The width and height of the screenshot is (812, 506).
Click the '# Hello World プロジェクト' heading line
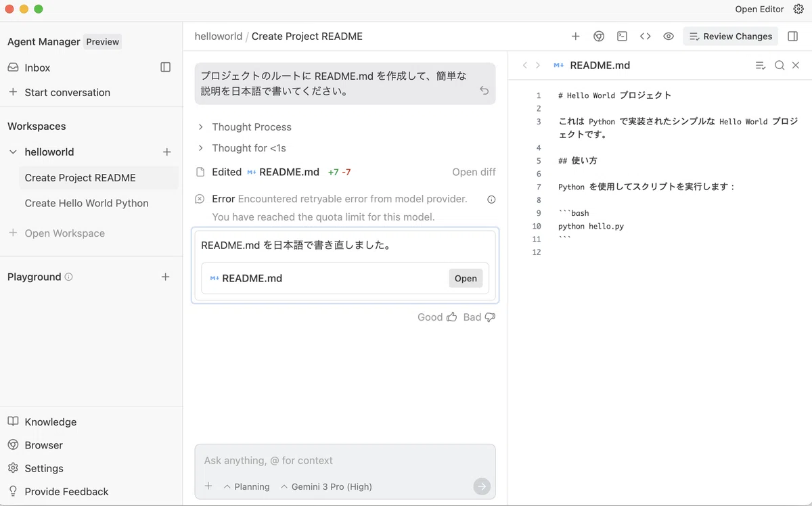pyautogui.click(x=615, y=95)
